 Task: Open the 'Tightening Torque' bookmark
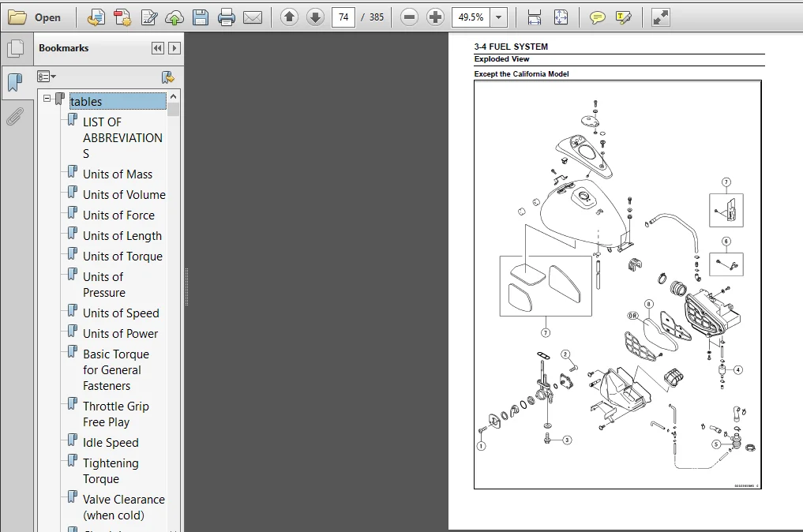pos(111,470)
